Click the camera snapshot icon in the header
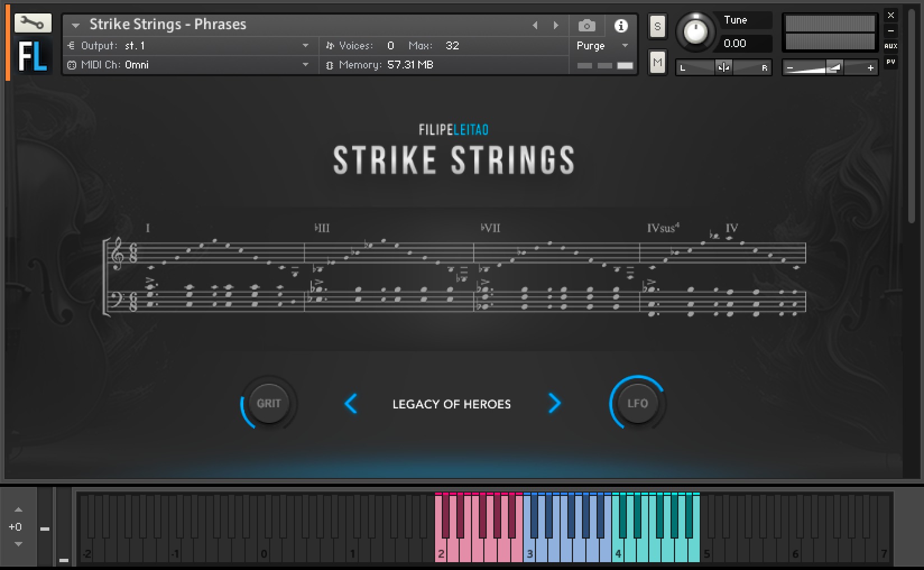 click(x=586, y=25)
